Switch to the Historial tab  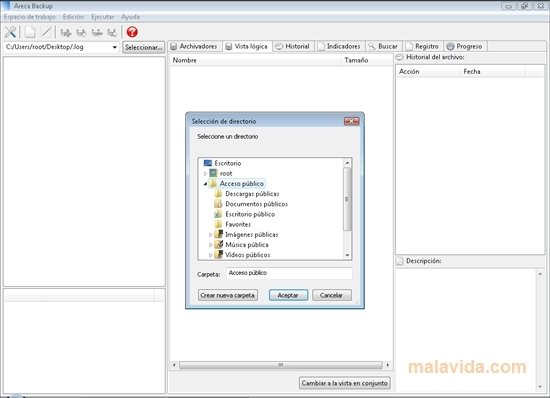pyautogui.click(x=293, y=46)
